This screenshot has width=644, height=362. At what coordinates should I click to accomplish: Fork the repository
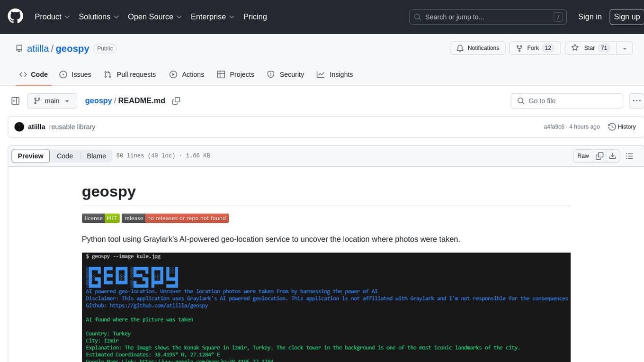pyautogui.click(x=535, y=48)
